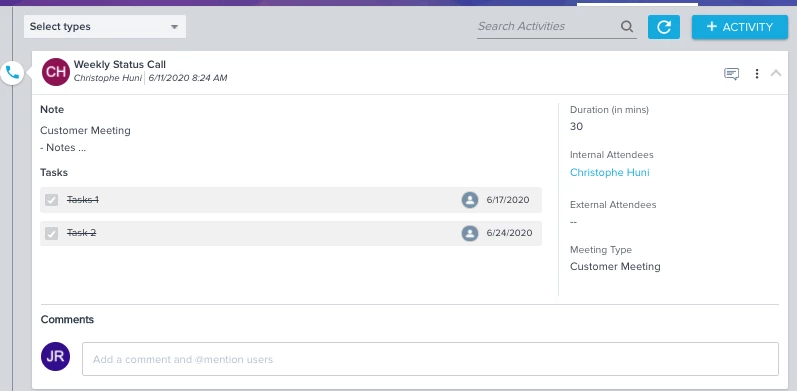This screenshot has height=391, width=797.
Task: Click the Comments section heading
Action: (67, 319)
